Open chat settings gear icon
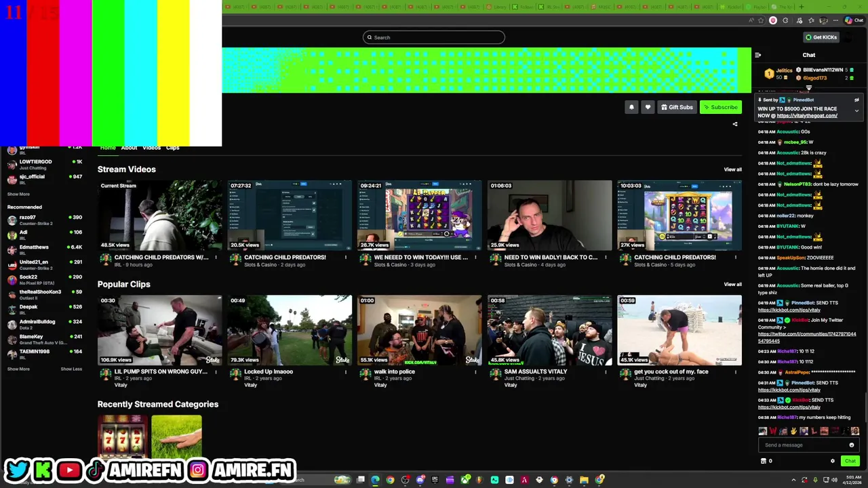This screenshot has width=868, height=488. pos(833,461)
